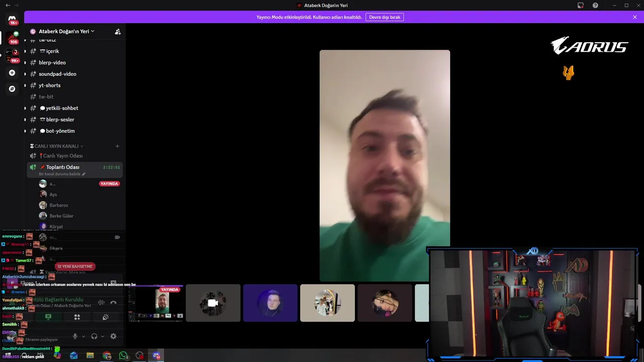Open microphone input options arrow

click(x=84, y=336)
